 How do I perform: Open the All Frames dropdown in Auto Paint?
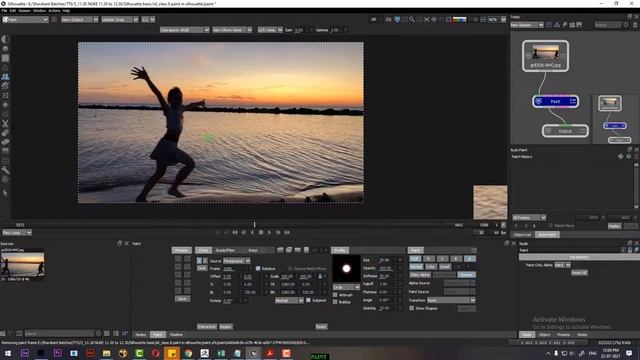529,218
